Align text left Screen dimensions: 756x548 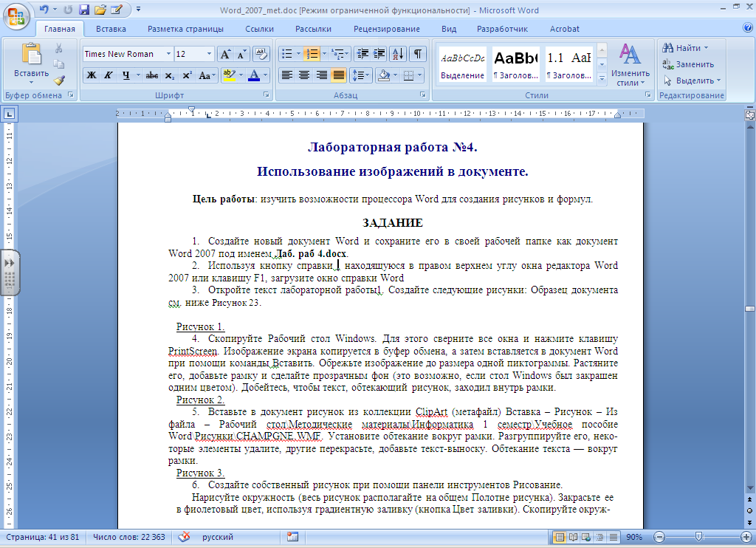coord(287,75)
